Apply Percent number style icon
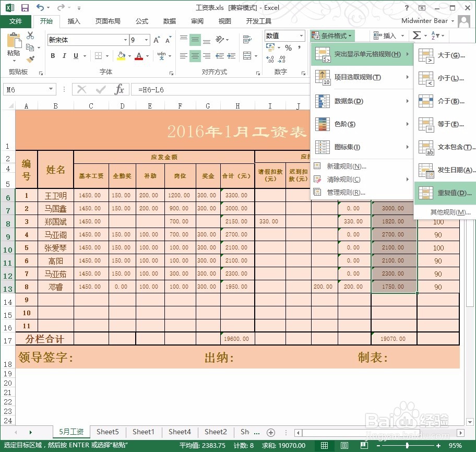The width and height of the screenshot is (476, 452). [288, 48]
